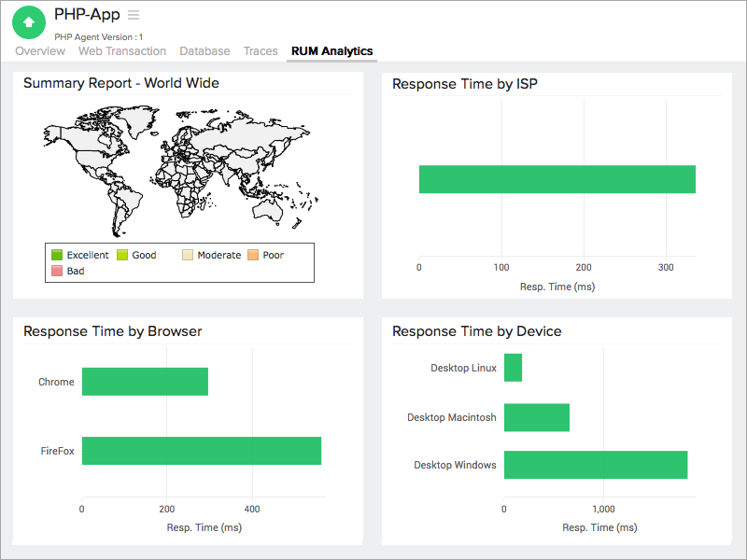Click the Desktop Linux device bar
Screen dimensions: 747x560
click(513, 368)
